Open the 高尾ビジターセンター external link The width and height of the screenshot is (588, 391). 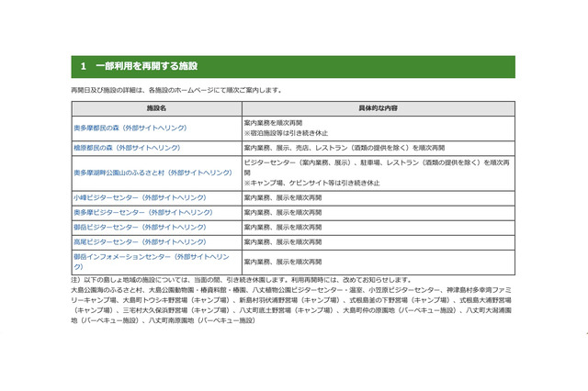click(x=140, y=242)
